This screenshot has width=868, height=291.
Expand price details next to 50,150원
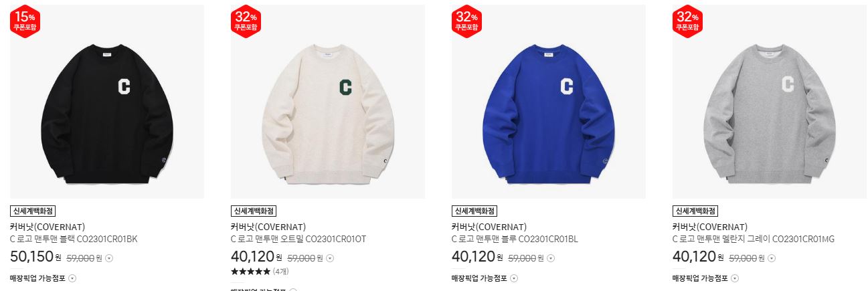click(110, 258)
